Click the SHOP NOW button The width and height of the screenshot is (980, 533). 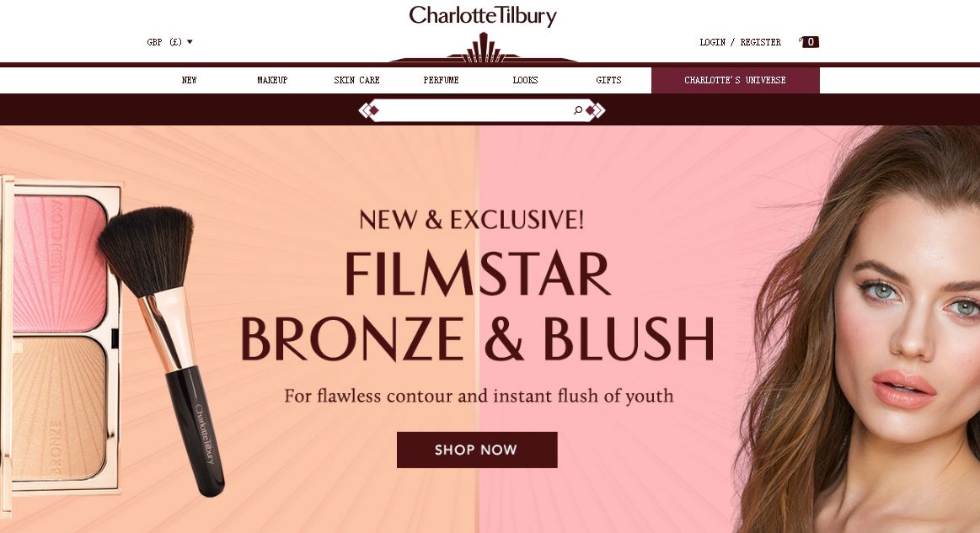point(477,450)
